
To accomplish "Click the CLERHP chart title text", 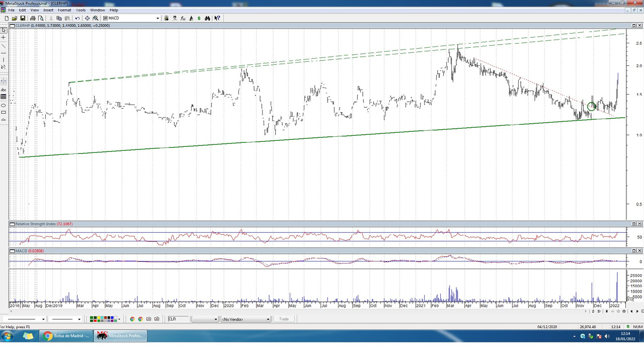I will pyautogui.click(x=23, y=25).
